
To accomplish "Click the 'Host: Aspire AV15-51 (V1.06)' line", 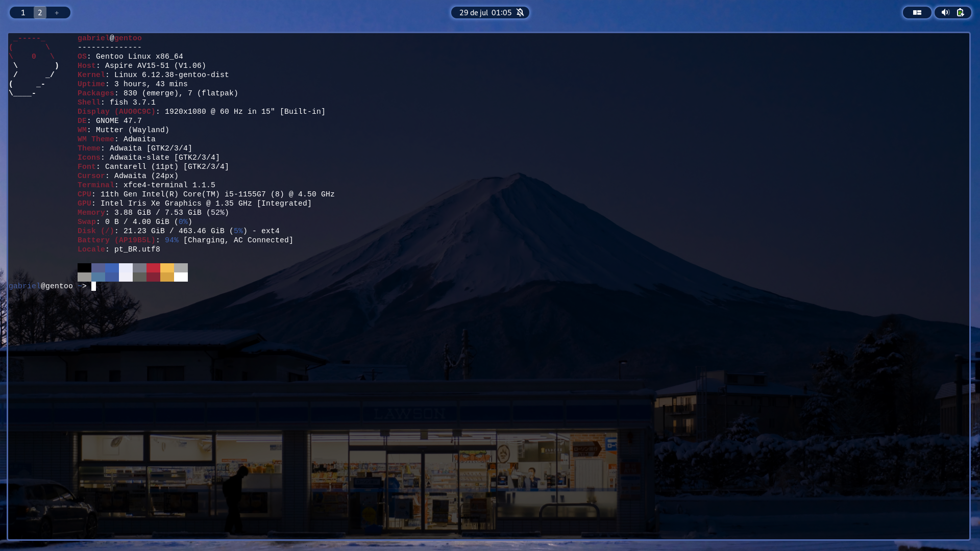I will click(142, 66).
